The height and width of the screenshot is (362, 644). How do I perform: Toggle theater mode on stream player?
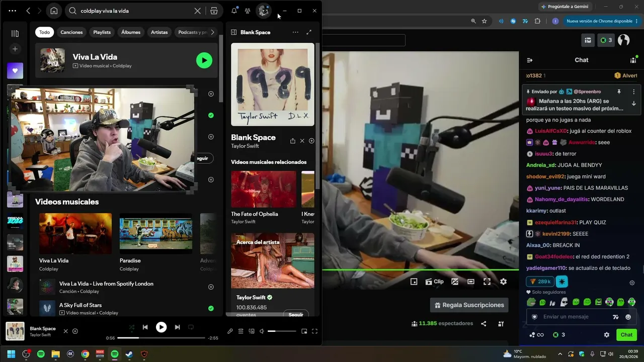(471, 282)
